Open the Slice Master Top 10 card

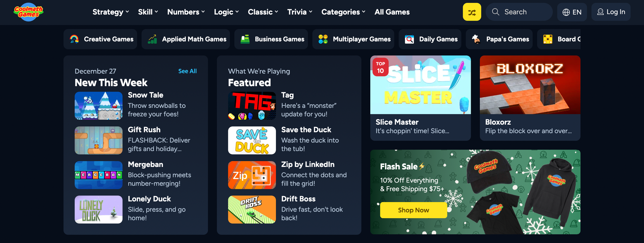(421, 98)
